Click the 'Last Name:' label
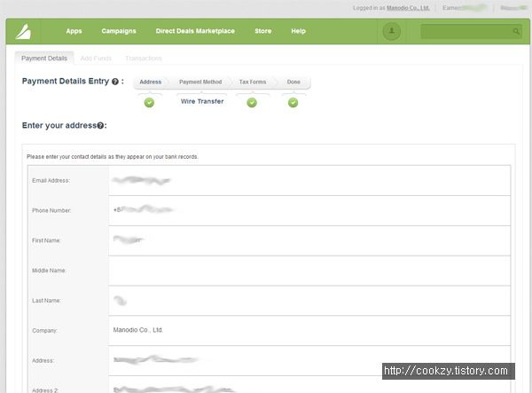532x393 pixels. pos(46,301)
